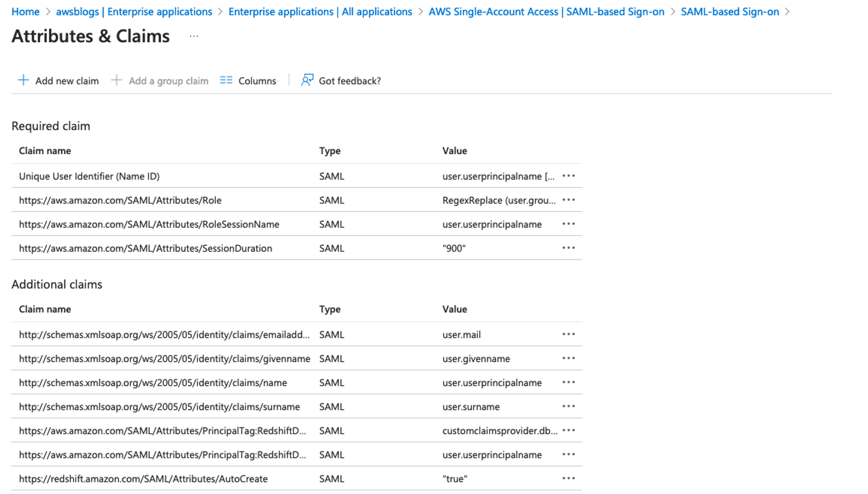Select the emailaddress claim row

tap(164, 334)
